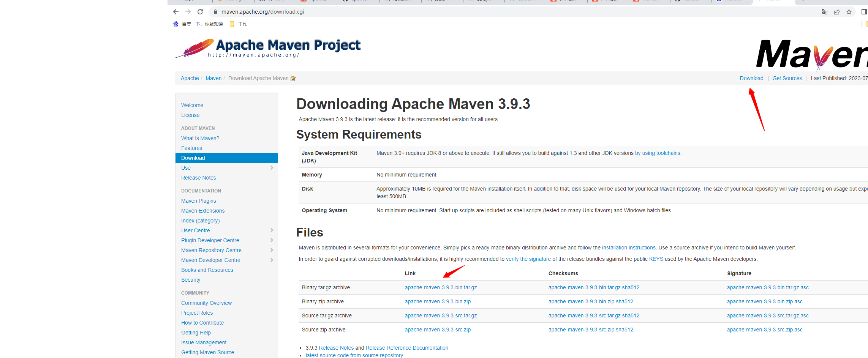The height and width of the screenshot is (358, 868).
Task: Open Release Reference Documentation link
Action: 407,348
